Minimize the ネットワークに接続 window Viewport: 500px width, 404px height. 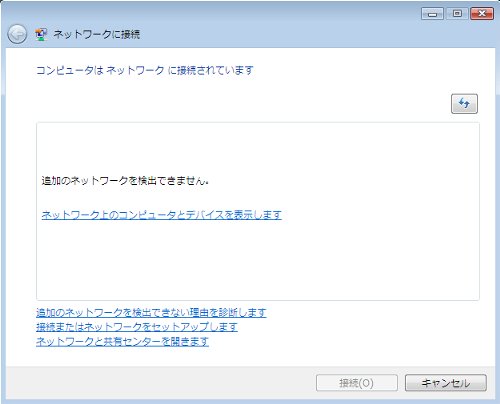[x=432, y=14]
